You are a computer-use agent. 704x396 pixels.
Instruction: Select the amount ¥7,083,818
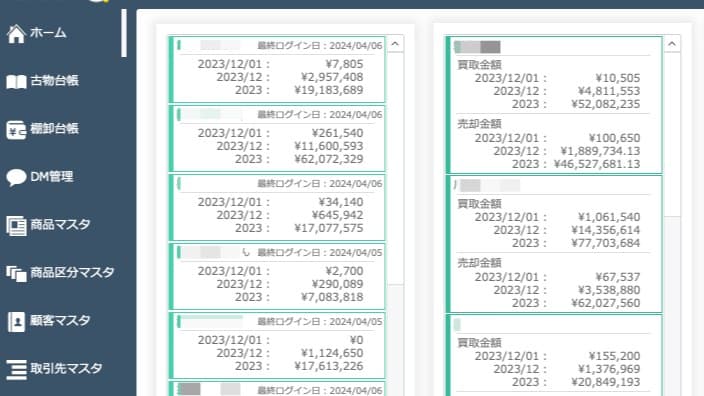[x=332, y=298]
